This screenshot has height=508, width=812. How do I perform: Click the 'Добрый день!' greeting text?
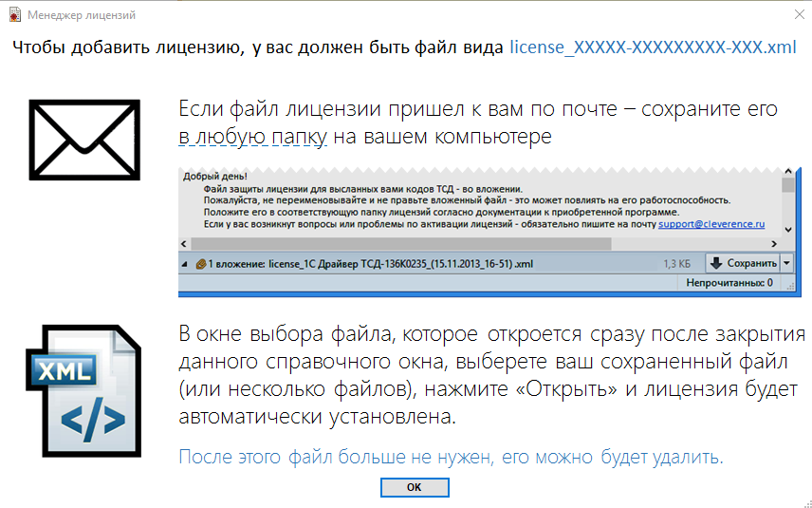point(215,177)
